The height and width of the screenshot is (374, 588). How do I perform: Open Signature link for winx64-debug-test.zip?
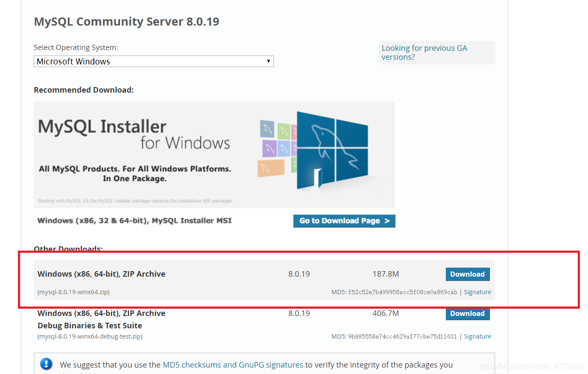point(477,336)
